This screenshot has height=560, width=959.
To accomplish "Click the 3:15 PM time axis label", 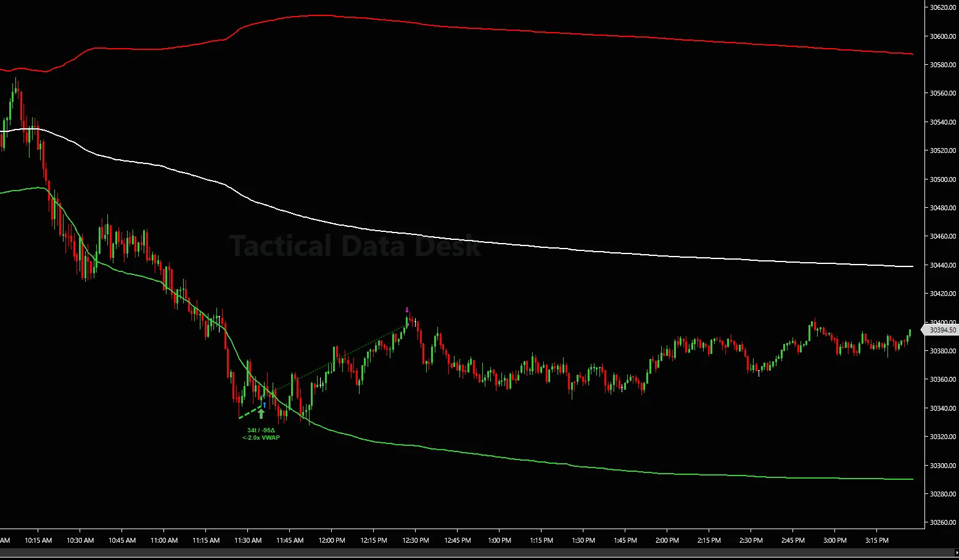I will [x=877, y=540].
